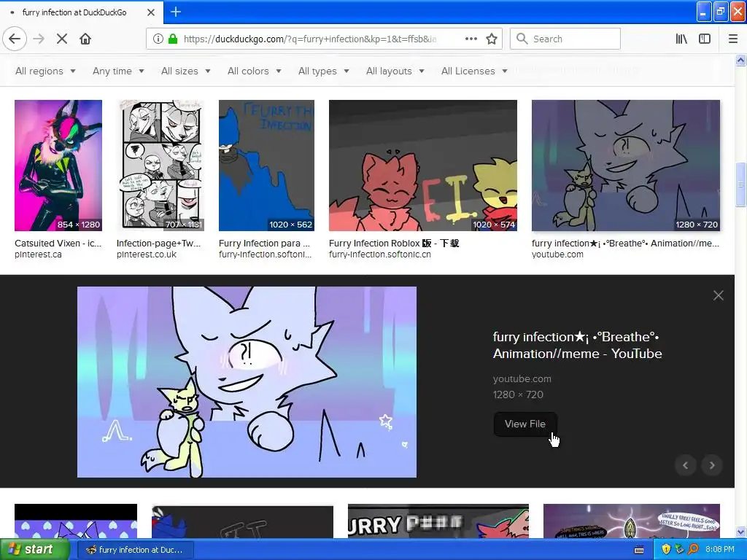Screen dimensions: 747x560
Task: Select the Furry Infection para thumbnail
Action: 266,166
